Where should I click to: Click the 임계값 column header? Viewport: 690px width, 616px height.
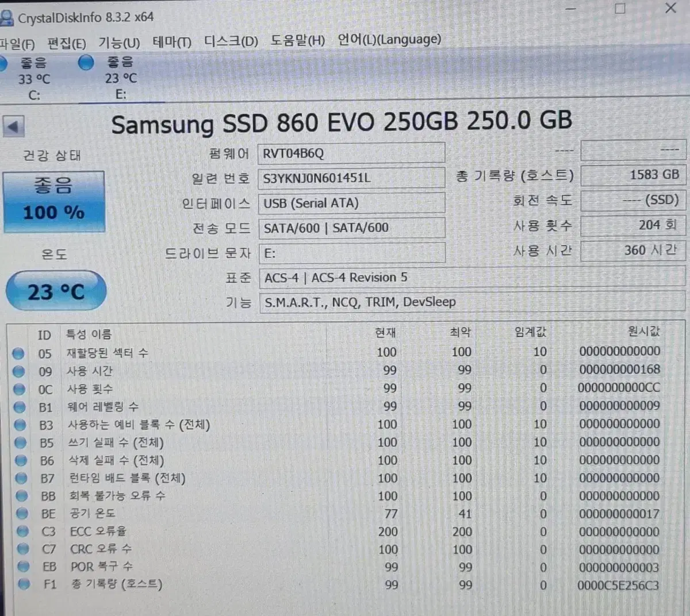point(530,332)
